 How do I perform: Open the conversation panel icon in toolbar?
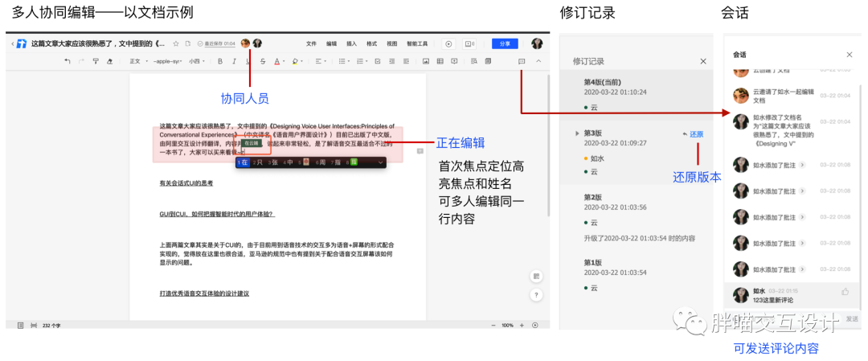522,61
